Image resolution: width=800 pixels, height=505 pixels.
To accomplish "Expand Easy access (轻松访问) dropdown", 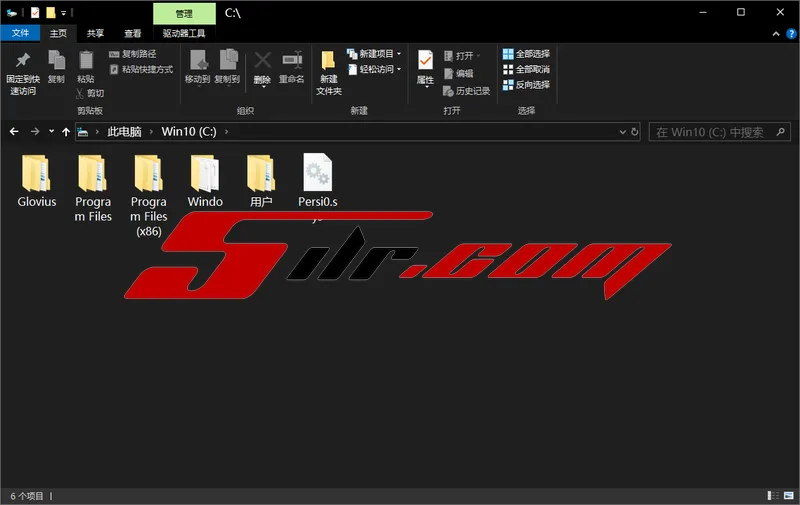I will click(x=374, y=69).
